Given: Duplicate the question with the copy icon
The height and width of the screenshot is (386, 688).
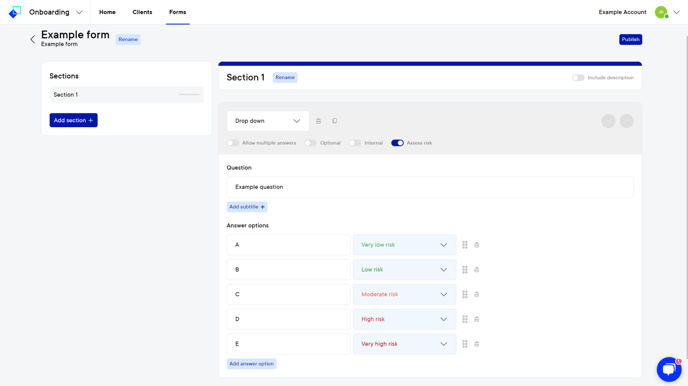Looking at the screenshot, I should click(335, 121).
